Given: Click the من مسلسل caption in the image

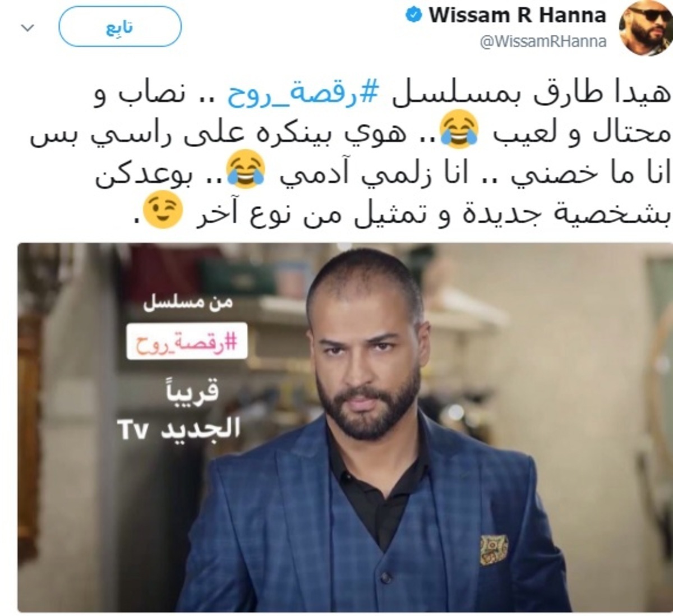Looking at the screenshot, I should tap(188, 304).
